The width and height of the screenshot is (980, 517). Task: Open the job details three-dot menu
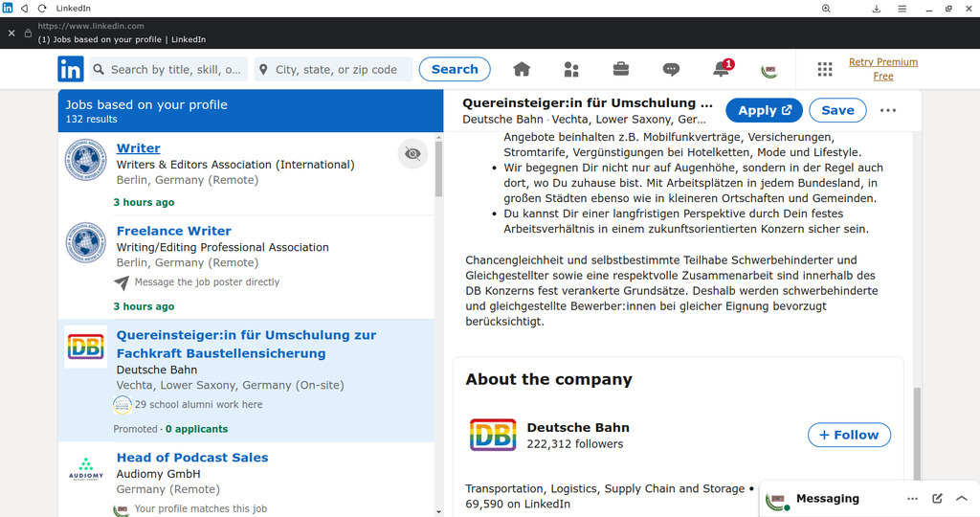point(888,110)
